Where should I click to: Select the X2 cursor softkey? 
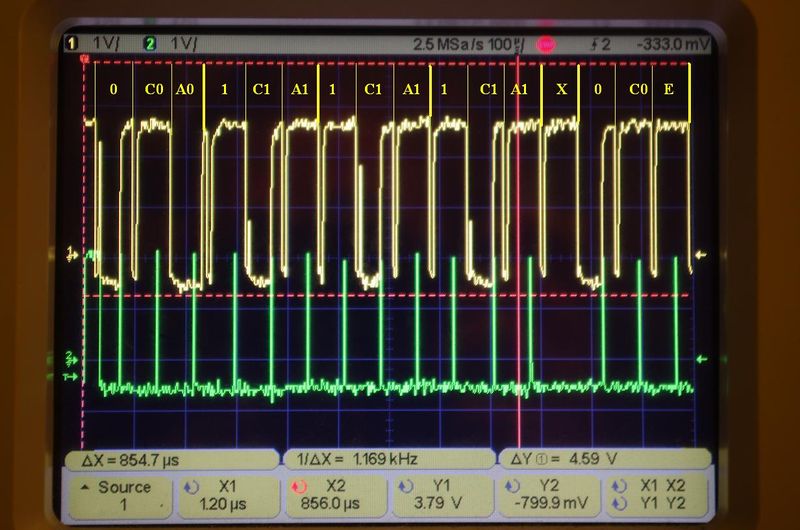333,494
